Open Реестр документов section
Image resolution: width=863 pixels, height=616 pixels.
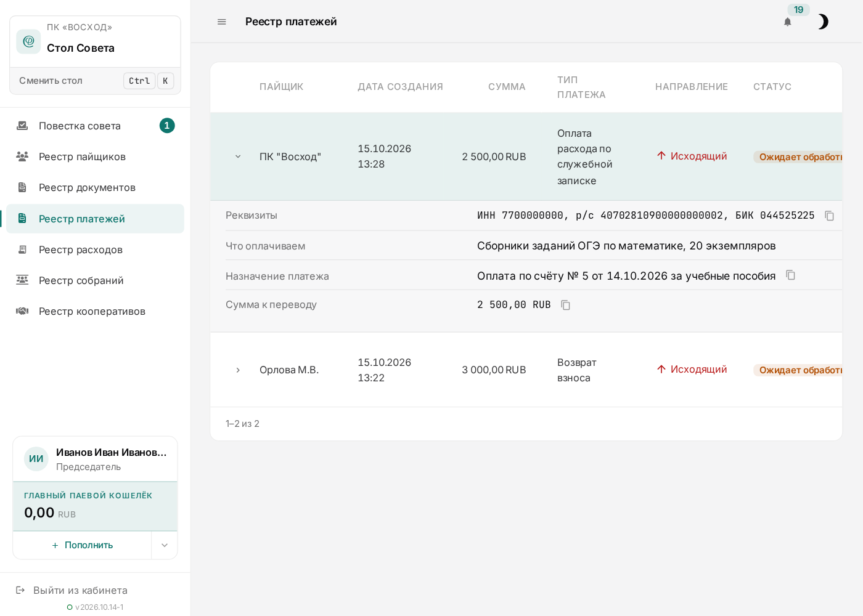pyautogui.click(x=95, y=187)
